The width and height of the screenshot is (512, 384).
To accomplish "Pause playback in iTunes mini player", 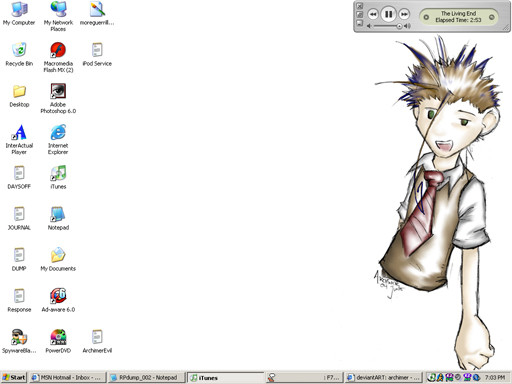I will [x=388, y=14].
